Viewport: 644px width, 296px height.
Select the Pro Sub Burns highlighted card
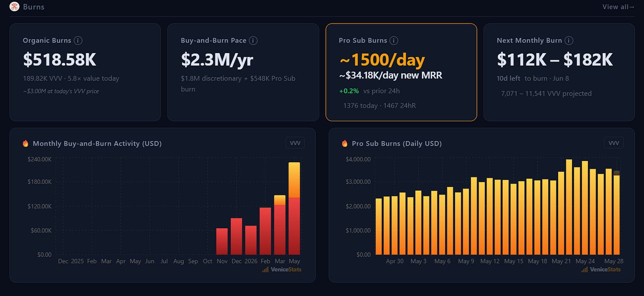click(401, 72)
